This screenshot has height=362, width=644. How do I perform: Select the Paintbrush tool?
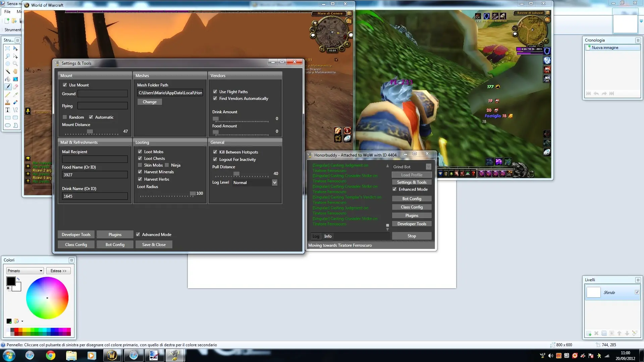[7, 87]
